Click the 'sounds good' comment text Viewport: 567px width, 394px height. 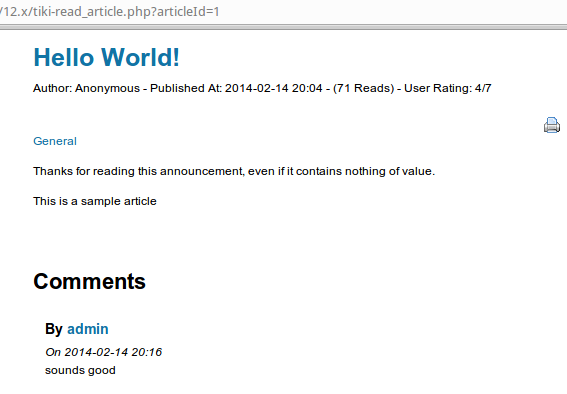tap(80, 370)
